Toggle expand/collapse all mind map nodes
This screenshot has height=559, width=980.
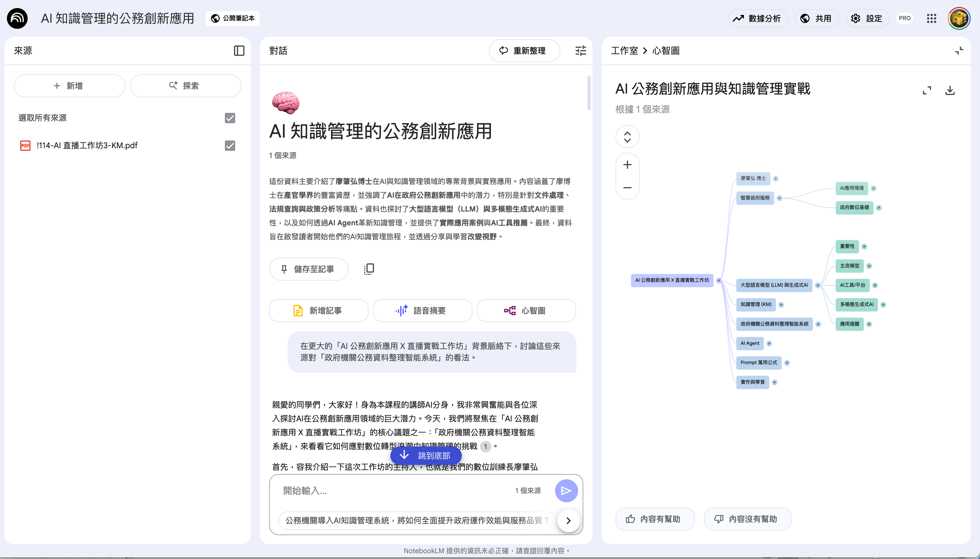(627, 137)
